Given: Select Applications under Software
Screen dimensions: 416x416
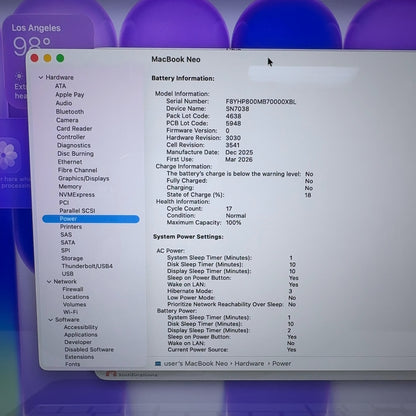Looking at the screenshot, I should (81, 335).
